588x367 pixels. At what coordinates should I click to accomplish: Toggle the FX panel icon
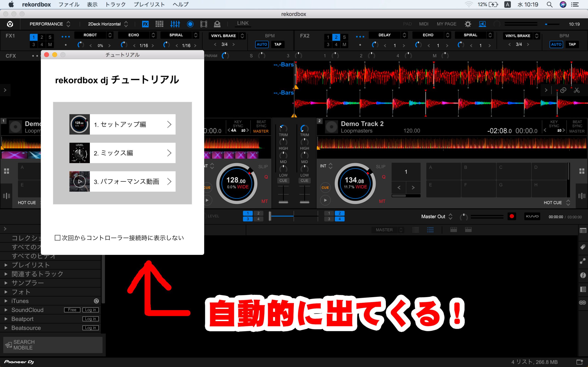click(145, 24)
